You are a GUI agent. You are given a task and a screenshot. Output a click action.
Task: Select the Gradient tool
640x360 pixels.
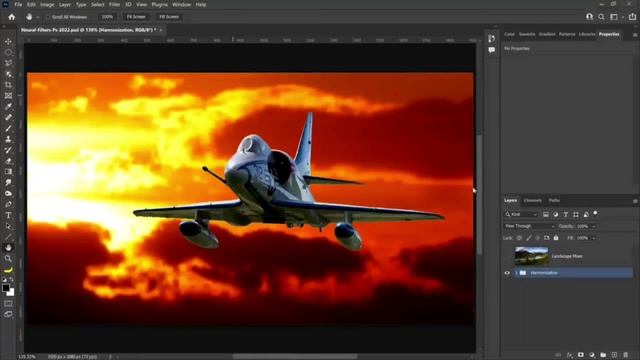[8, 171]
